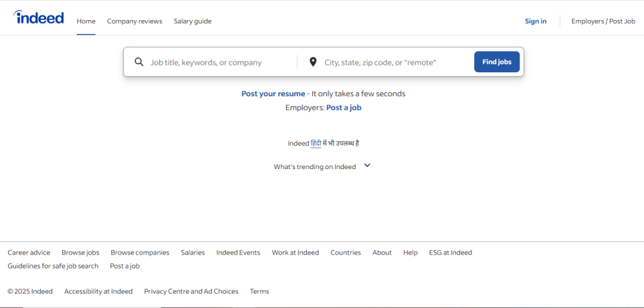Open the Home tab

[x=86, y=21]
